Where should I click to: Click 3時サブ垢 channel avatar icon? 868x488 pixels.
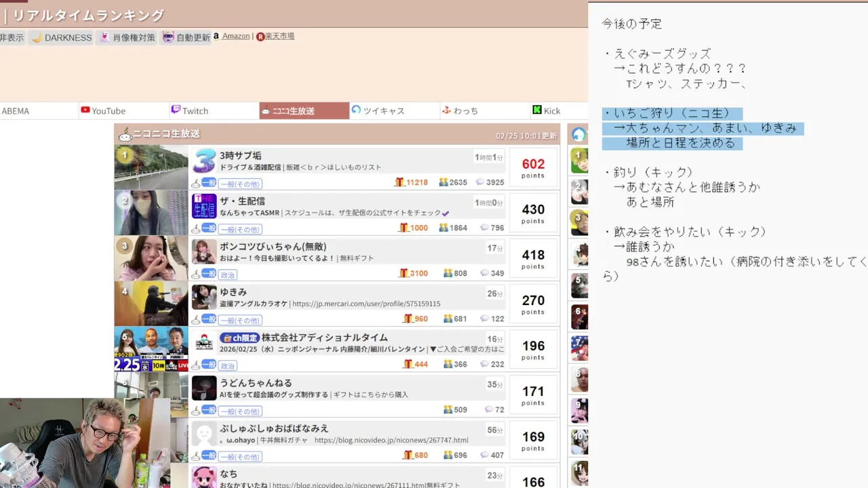204,161
